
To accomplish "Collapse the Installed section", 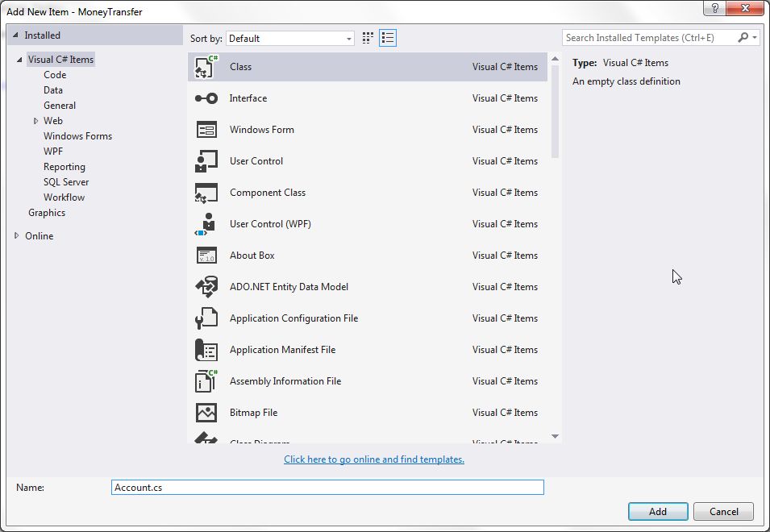I will pos(15,35).
